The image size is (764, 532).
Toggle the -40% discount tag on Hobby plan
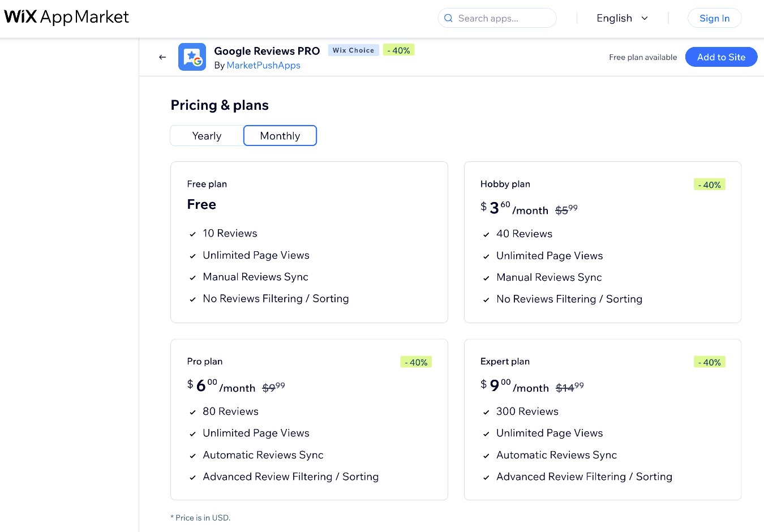[x=709, y=185]
